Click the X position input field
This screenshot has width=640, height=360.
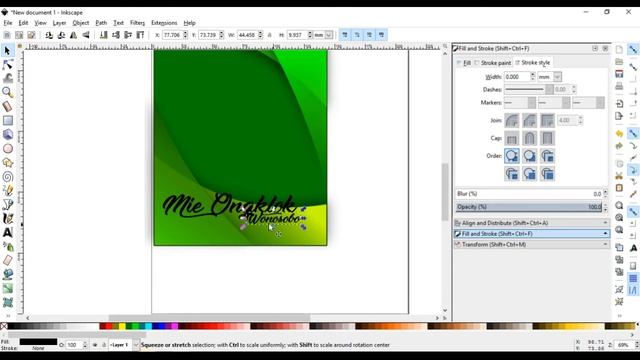pyautogui.click(x=172, y=35)
